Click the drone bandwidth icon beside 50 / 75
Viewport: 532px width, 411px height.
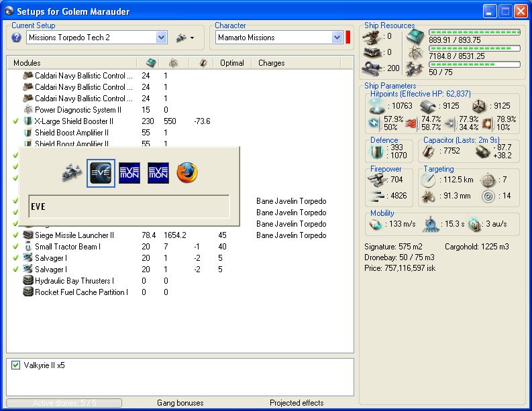(415, 69)
